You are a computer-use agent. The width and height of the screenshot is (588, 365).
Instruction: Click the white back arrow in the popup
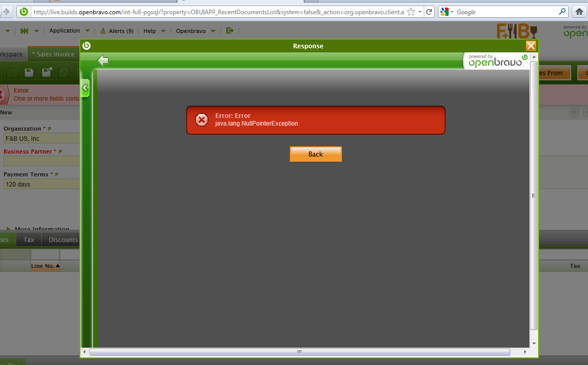tap(103, 60)
